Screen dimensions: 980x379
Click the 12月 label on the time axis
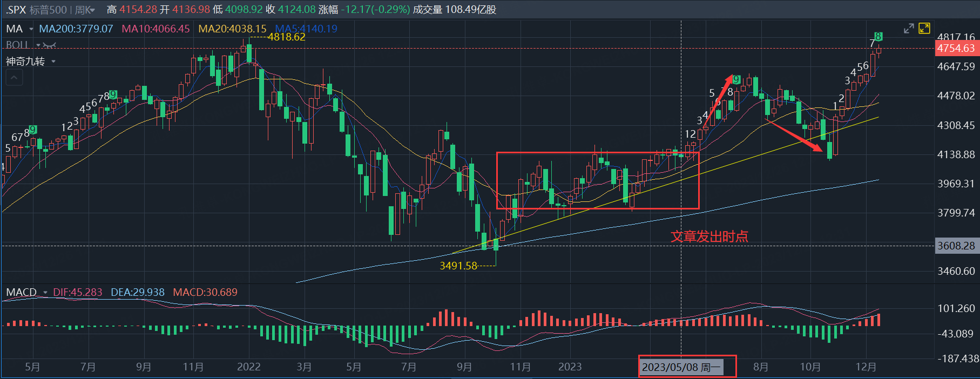coord(866,367)
